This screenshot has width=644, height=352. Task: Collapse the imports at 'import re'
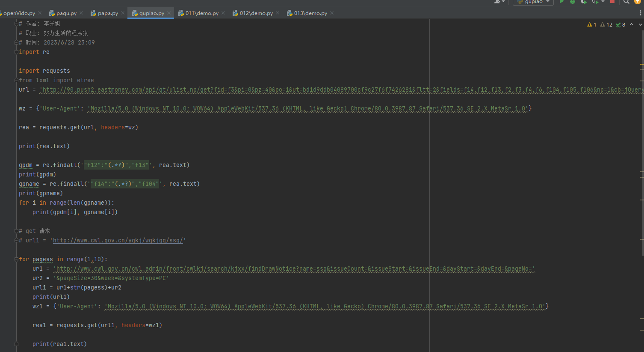16,52
